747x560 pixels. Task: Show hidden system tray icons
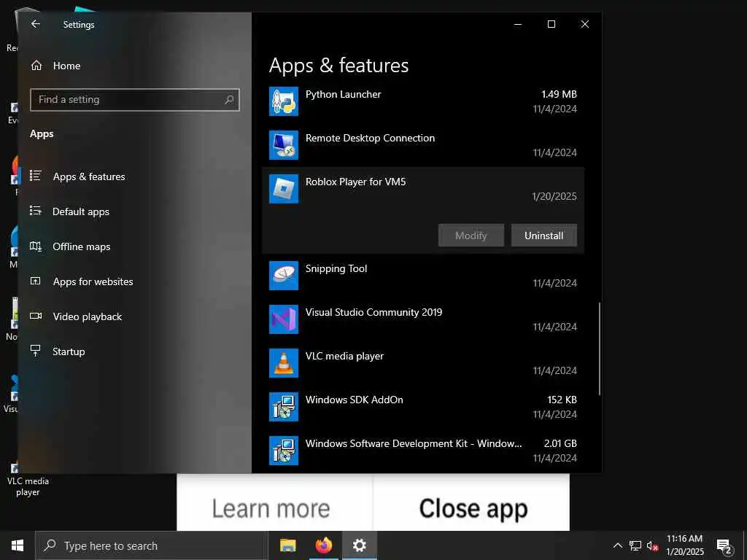pos(617,545)
